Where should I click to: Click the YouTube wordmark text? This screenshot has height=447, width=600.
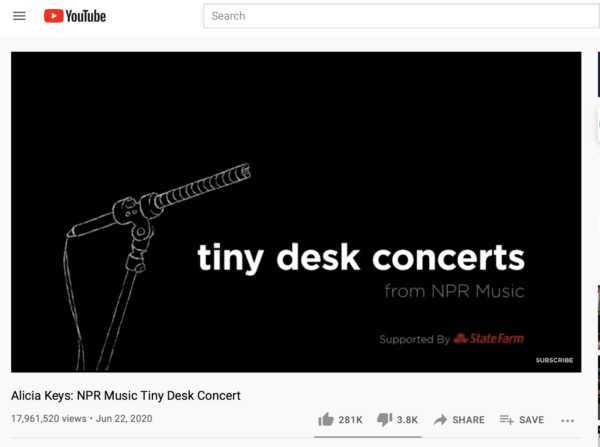(86, 16)
